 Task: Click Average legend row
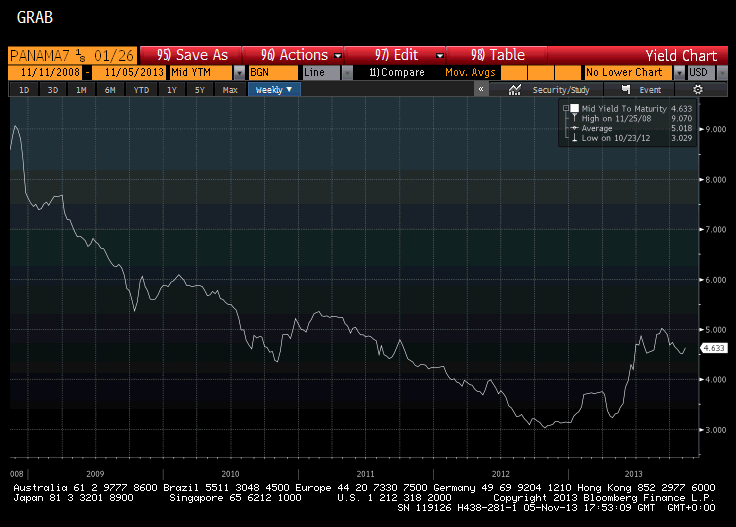[631, 128]
